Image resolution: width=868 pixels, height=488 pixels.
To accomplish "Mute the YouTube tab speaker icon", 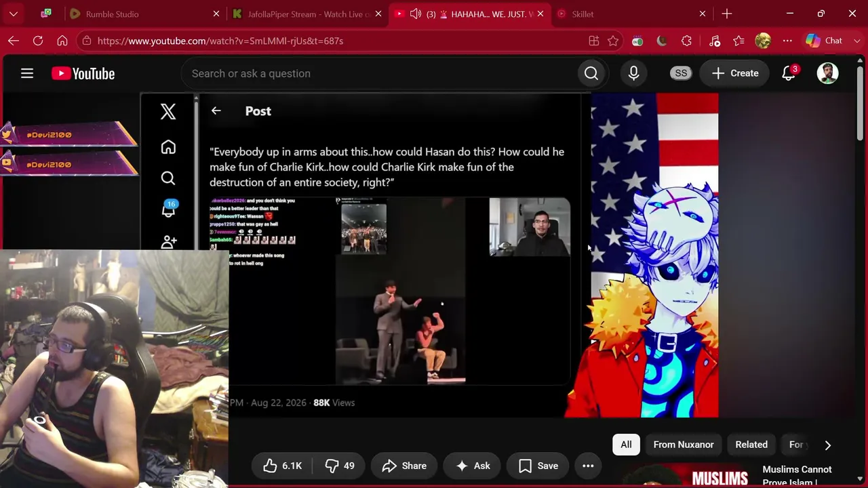I will [x=416, y=14].
